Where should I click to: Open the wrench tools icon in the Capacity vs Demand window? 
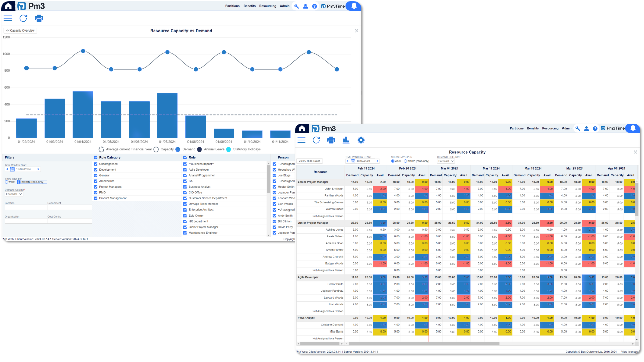coord(296,6)
